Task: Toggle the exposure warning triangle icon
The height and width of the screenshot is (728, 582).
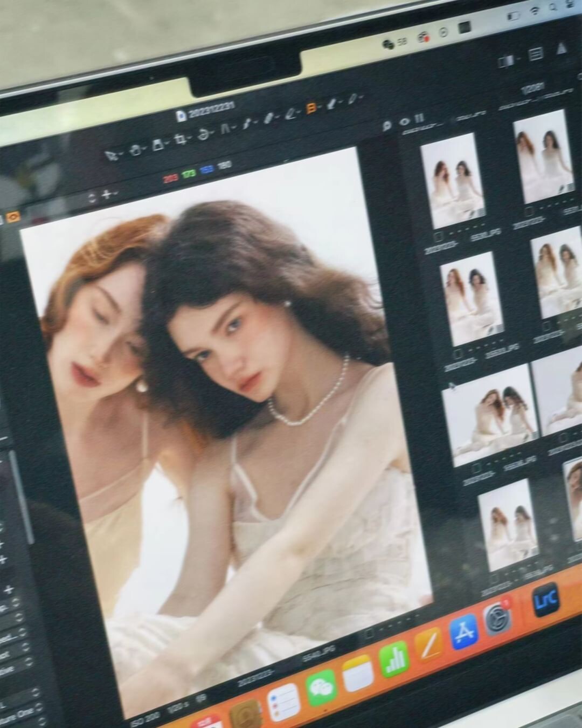Action: 562,48
